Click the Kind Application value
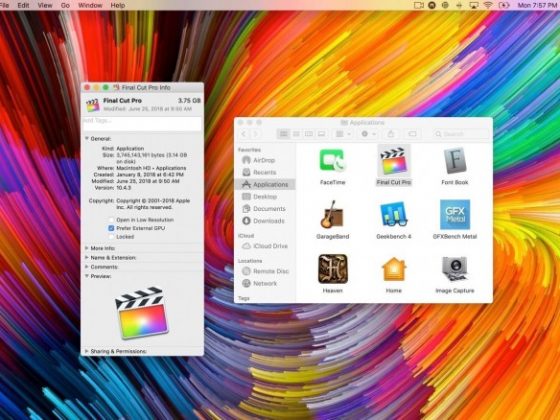 click(x=130, y=148)
